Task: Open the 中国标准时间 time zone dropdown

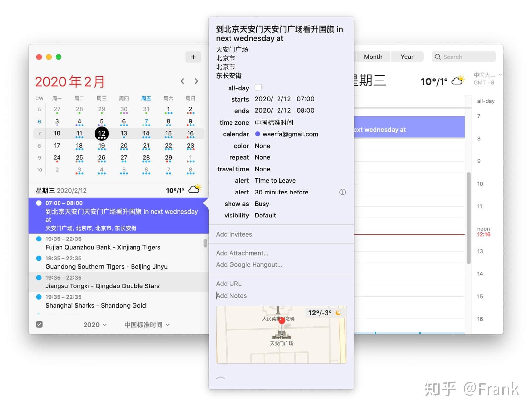Action: 146,324
